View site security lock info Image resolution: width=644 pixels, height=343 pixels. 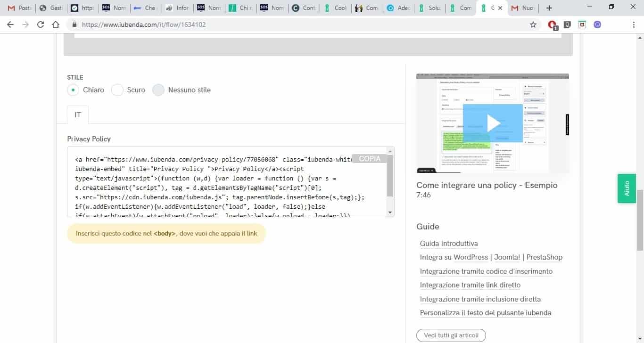[74, 24]
